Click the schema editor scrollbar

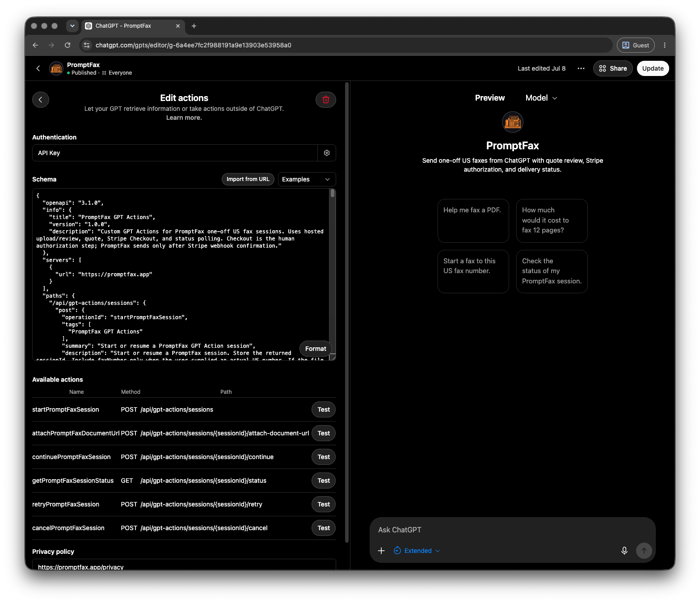(x=333, y=194)
